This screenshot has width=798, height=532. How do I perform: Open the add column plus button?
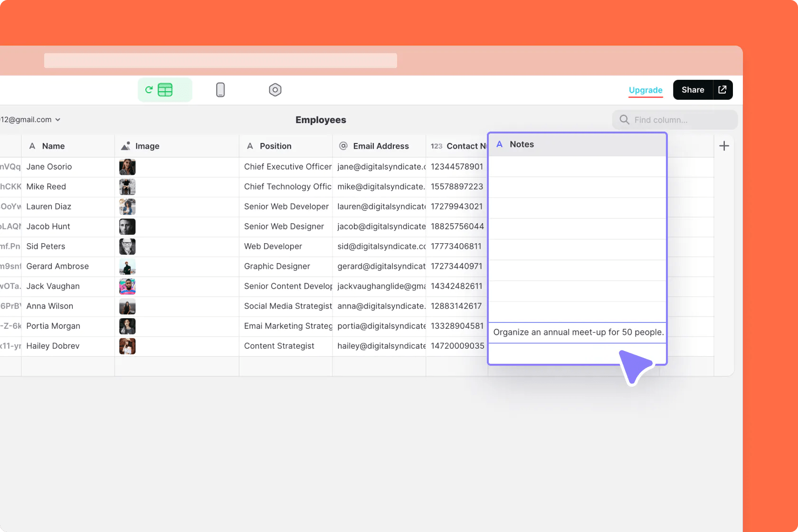(x=724, y=146)
